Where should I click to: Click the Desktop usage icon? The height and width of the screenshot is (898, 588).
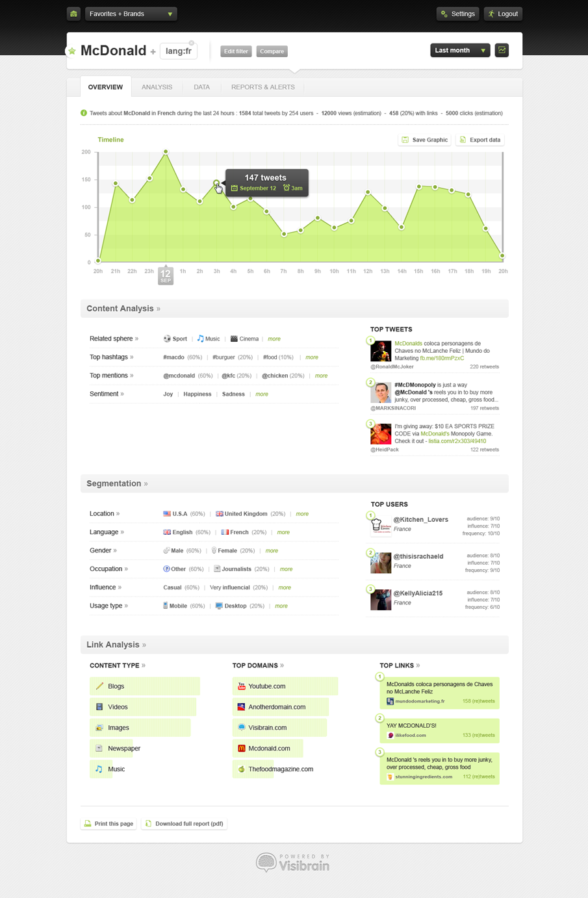click(x=219, y=606)
